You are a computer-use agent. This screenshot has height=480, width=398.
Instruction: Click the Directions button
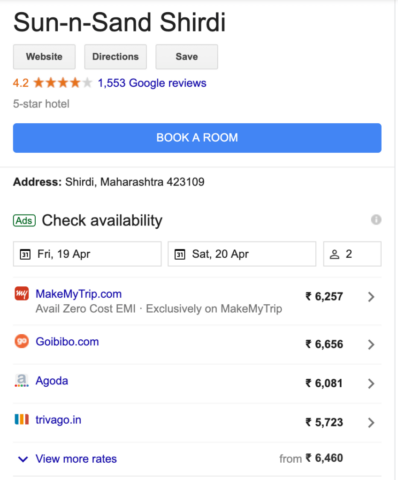click(x=115, y=57)
